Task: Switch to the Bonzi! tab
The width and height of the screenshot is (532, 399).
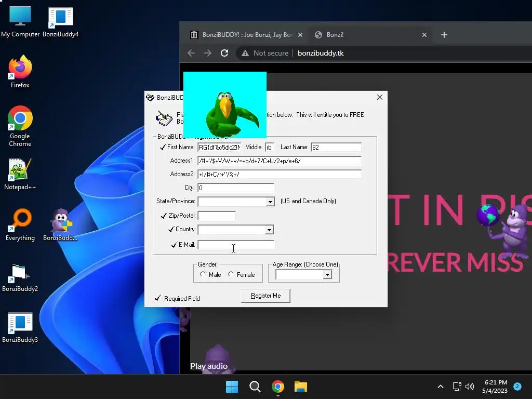Action: tap(370, 35)
